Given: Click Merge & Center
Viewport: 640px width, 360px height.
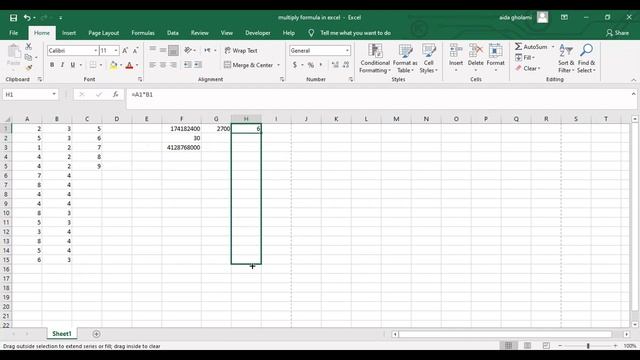Looking at the screenshot, I should (x=249, y=65).
